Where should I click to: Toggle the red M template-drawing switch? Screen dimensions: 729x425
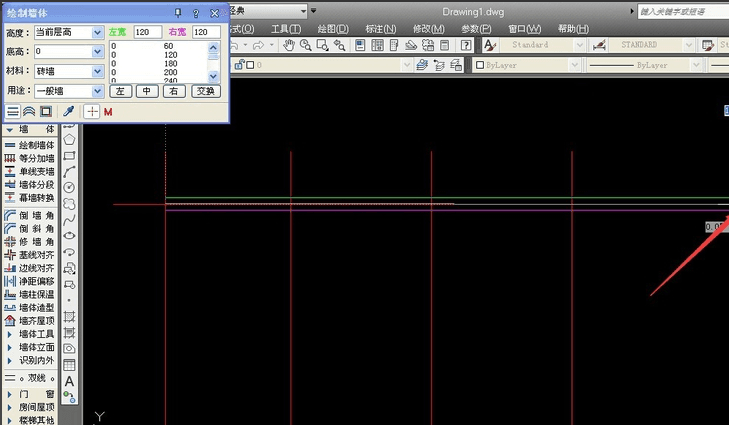[x=108, y=112]
